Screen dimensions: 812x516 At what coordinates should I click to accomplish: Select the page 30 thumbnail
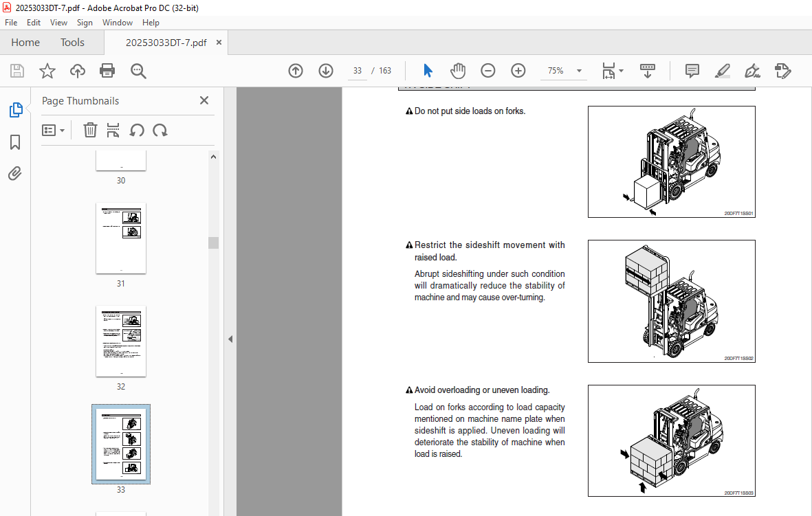pos(121,161)
